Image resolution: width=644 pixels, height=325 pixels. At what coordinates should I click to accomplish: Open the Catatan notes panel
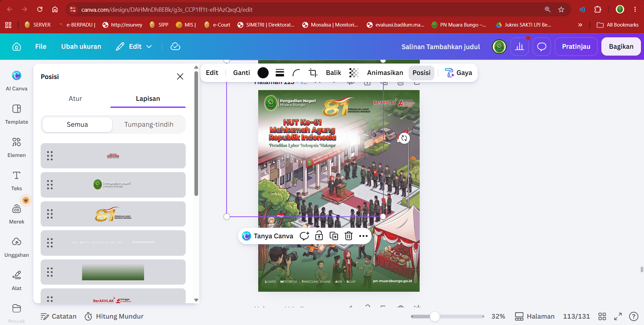[58, 316]
